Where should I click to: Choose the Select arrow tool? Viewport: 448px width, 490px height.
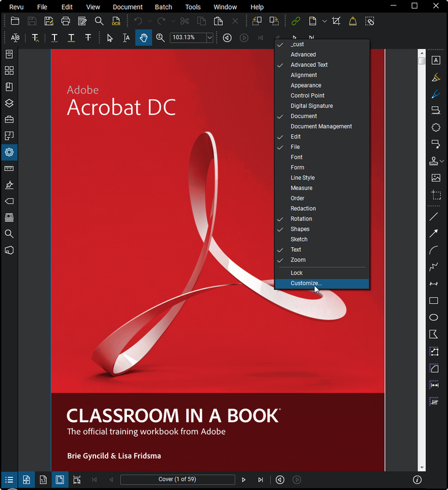pyautogui.click(x=110, y=38)
